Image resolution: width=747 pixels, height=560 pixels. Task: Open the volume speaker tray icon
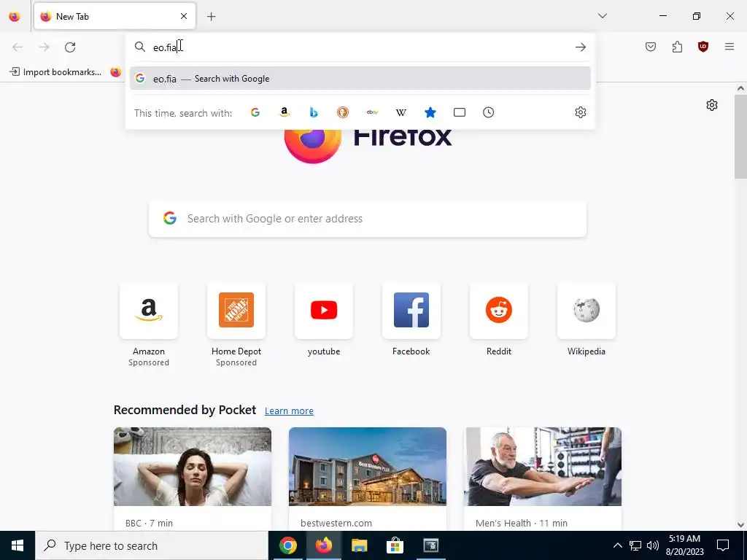653,545
